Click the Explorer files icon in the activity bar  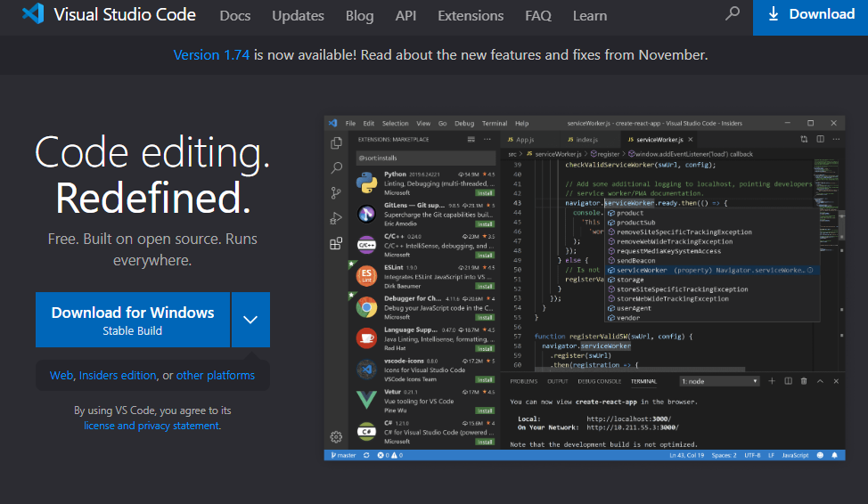click(x=336, y=142)
